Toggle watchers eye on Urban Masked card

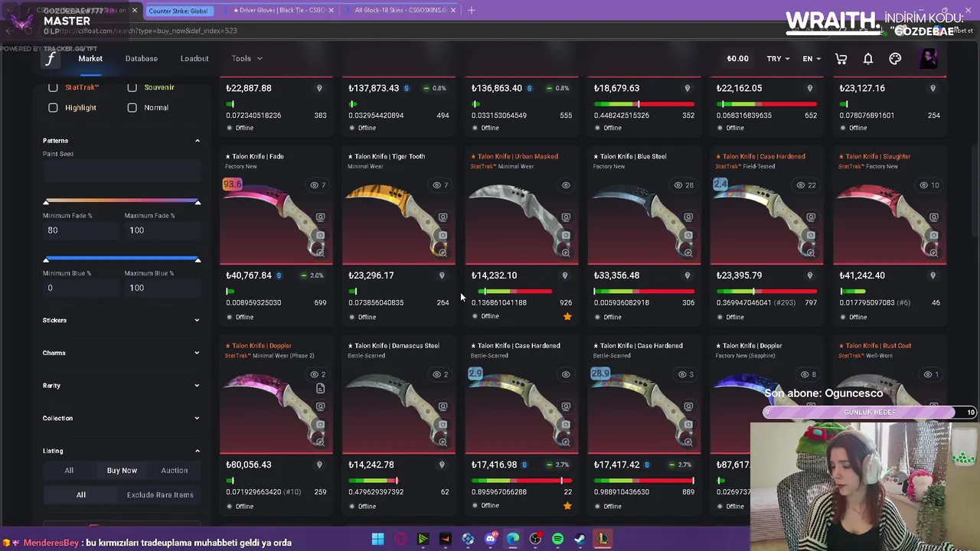(566, 185)
